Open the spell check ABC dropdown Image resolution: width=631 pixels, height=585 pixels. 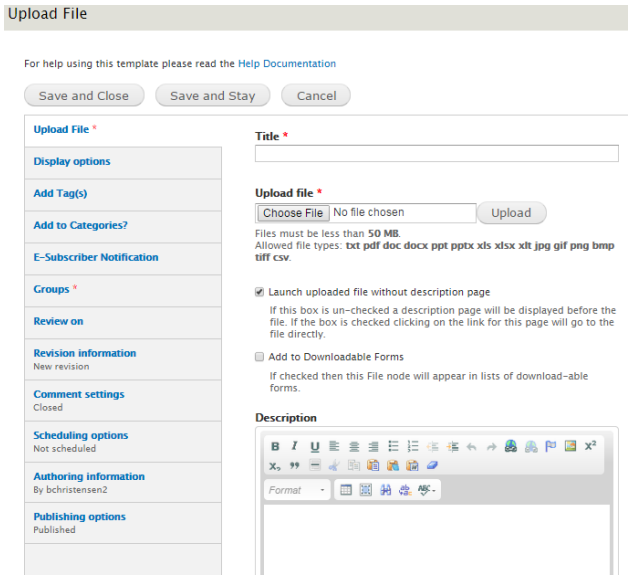tap(426, 490)
